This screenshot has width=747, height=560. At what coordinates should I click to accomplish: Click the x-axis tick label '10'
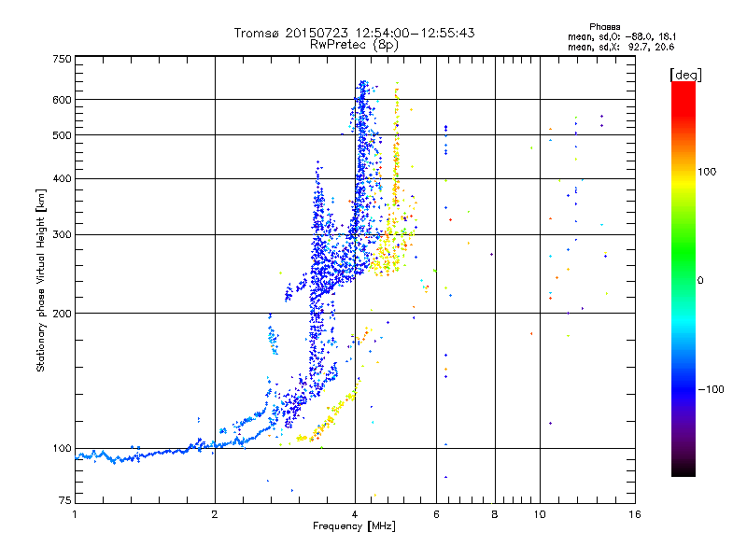(540, 514)
